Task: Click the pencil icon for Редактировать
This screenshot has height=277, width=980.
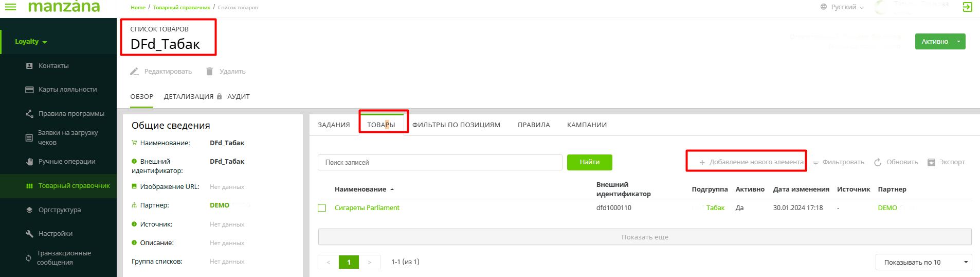Action: coord(134,72)
